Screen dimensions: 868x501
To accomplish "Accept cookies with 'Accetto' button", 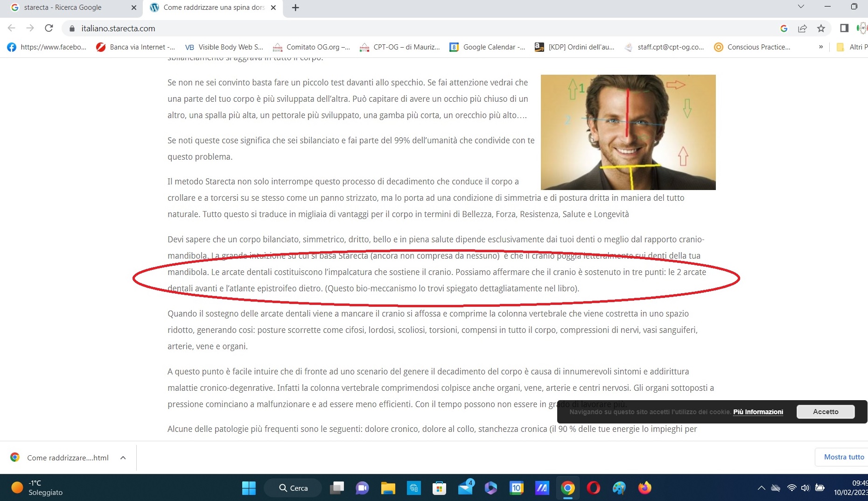I will pyautogui.click(x=826, y=412).
